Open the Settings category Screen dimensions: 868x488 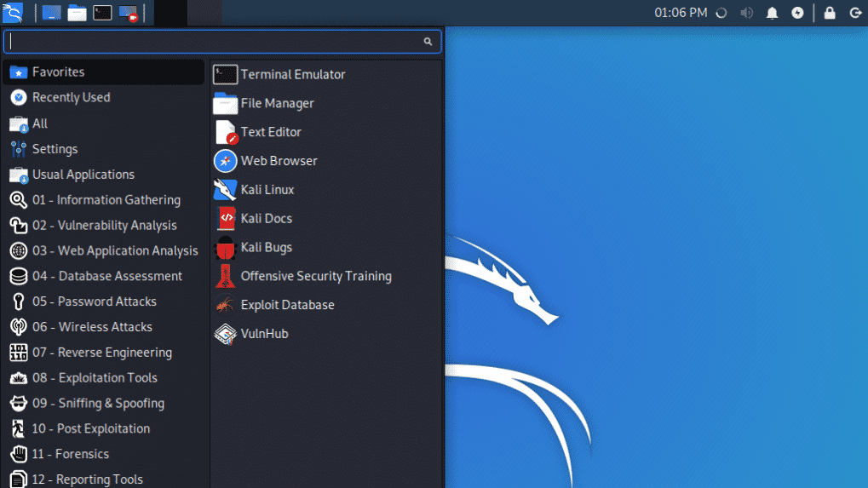click(104, 149)
